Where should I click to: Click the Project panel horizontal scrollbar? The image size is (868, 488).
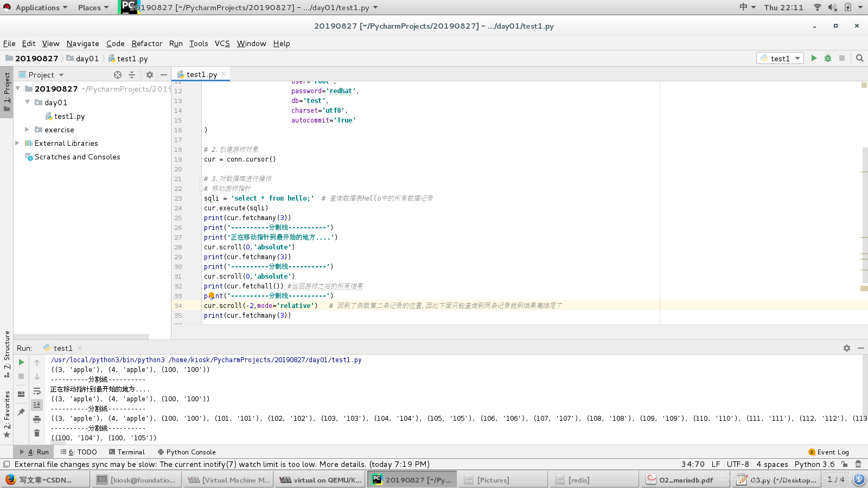pos(81,337)
